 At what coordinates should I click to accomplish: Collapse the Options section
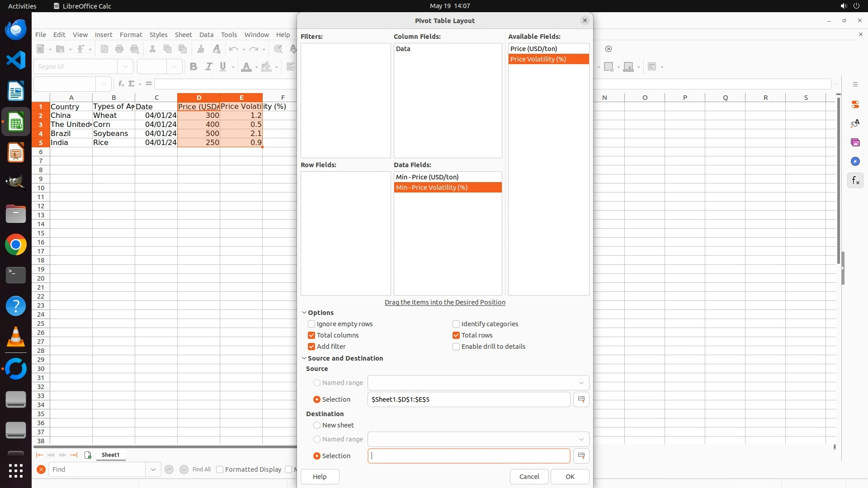304,313
